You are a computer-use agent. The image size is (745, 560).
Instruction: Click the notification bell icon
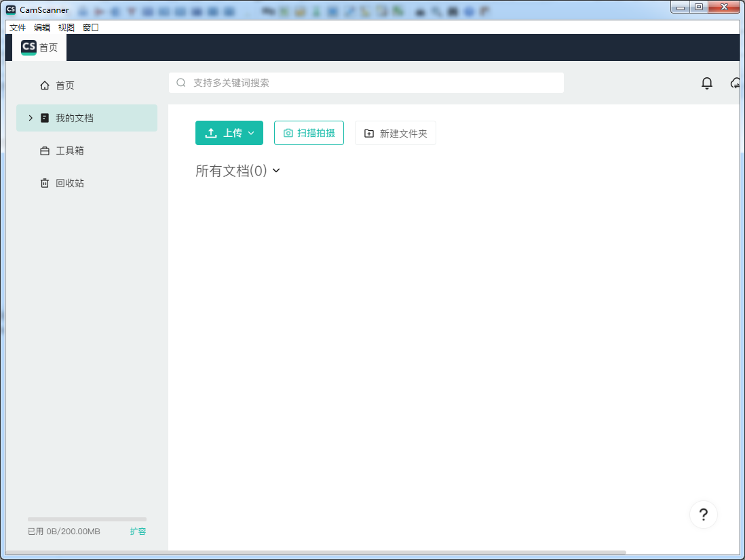tap(706, 83)
